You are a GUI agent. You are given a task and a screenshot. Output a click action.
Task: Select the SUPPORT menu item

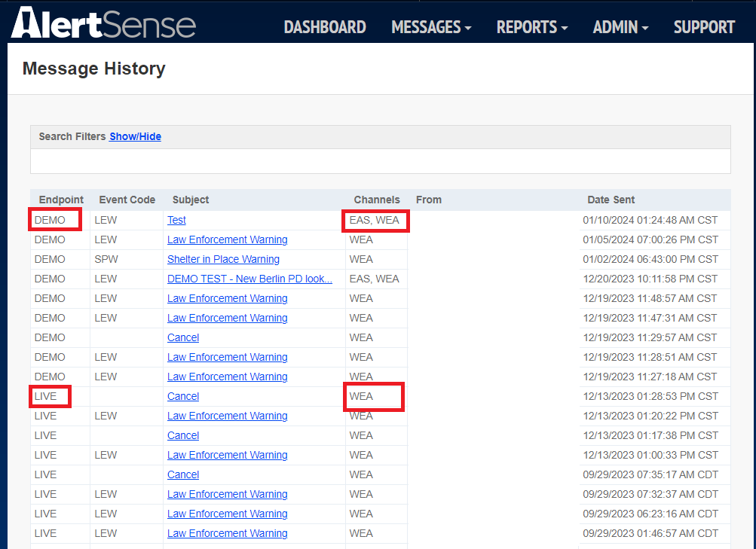[703, 27]
